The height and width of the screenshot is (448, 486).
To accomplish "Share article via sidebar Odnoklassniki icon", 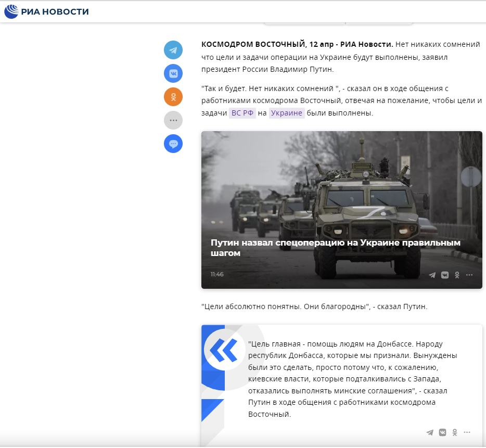I will coord(173,97).
